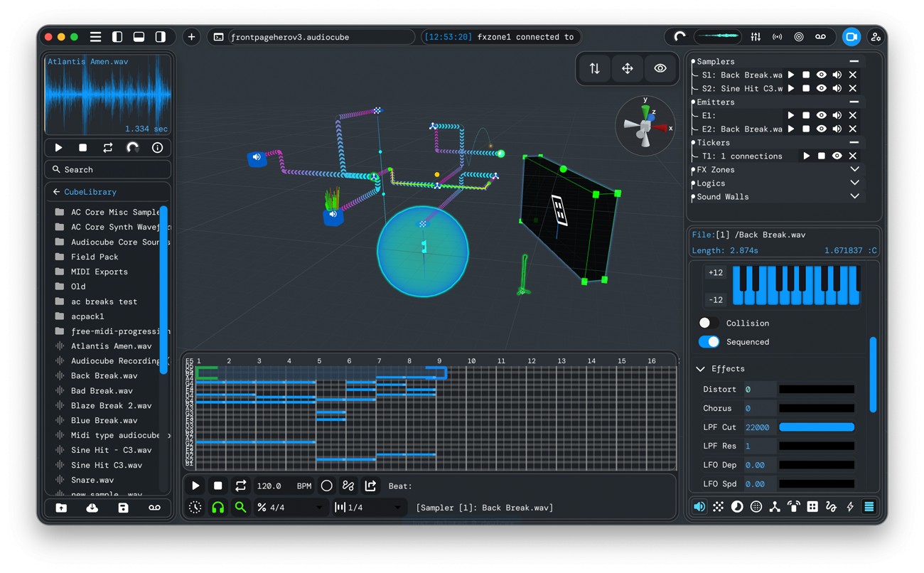Enable the Collision toggle
The width and height of the screenshot is (924, 573).
tap(709, 323)
